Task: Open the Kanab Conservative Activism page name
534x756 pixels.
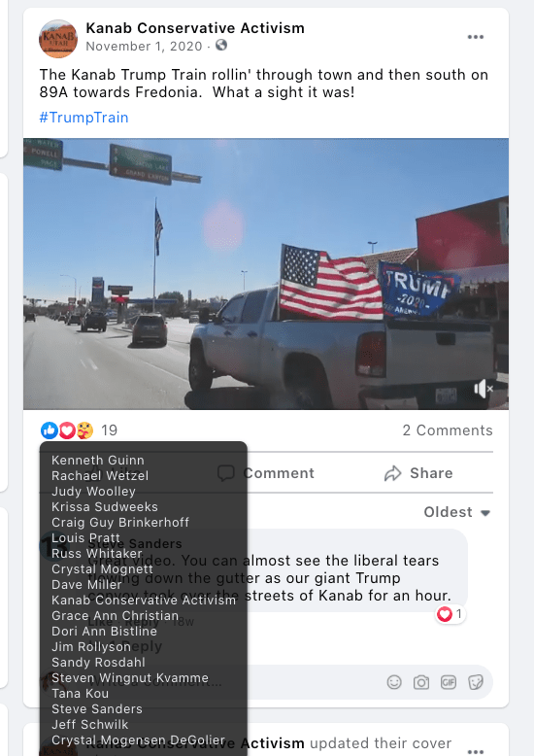Action: coord(195,28)
